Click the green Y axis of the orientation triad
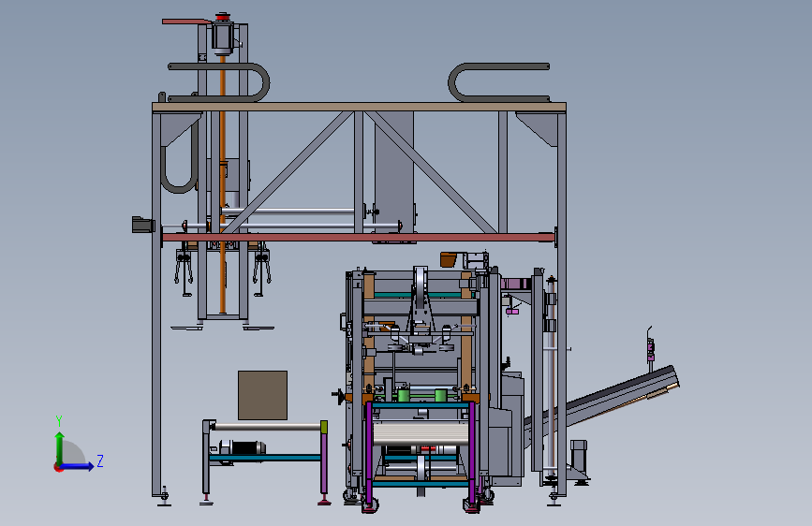 [x=60, y=447]
